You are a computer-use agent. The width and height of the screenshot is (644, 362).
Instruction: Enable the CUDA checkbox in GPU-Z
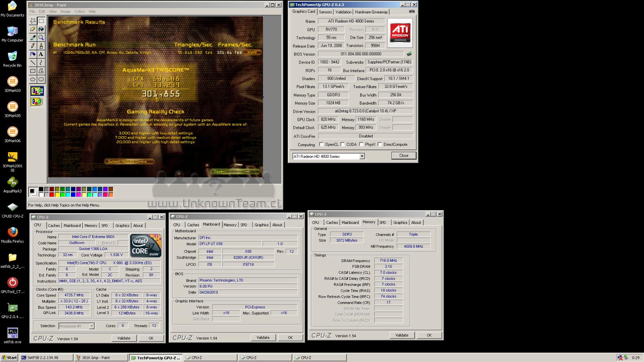343,144
